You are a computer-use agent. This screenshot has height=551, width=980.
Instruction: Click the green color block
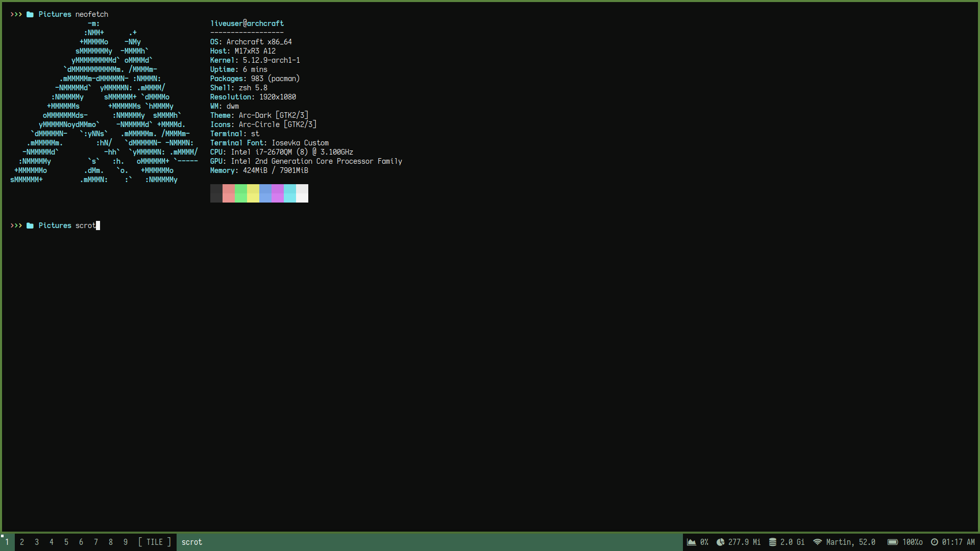(x=241, y=193)
